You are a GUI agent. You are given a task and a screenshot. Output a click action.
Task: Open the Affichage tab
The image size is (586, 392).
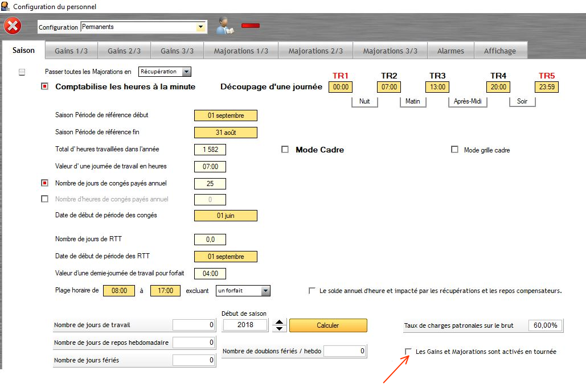tap(500, 51)
